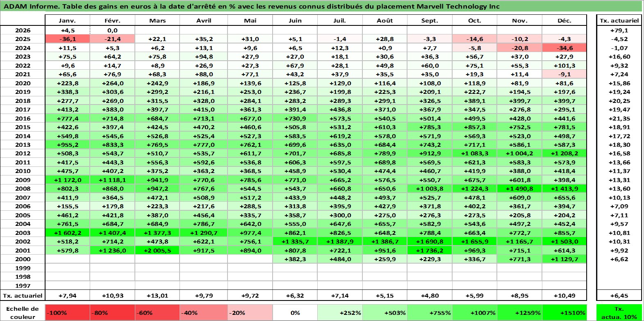Select the "Janv." column header
644x321 pixels.
click(x=67, y=20)
